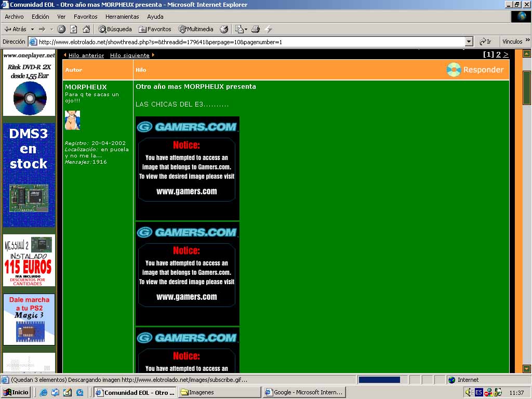Click the thread title Otro año mas MORPHEUX presenta
Viewport: 532px width, 399px height.
coord(196,87)
